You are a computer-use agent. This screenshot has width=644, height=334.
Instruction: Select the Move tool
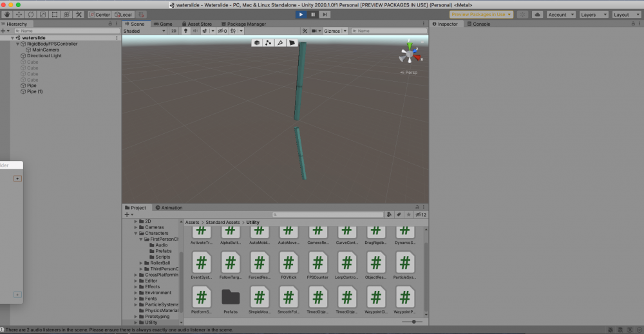[19, 14]
